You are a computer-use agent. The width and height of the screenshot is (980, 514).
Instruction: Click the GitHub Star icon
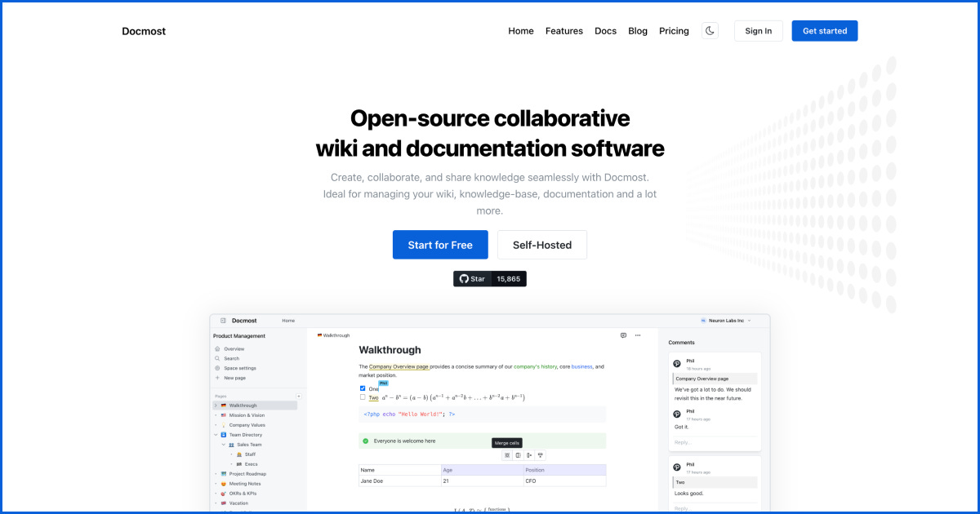[464, 278]
